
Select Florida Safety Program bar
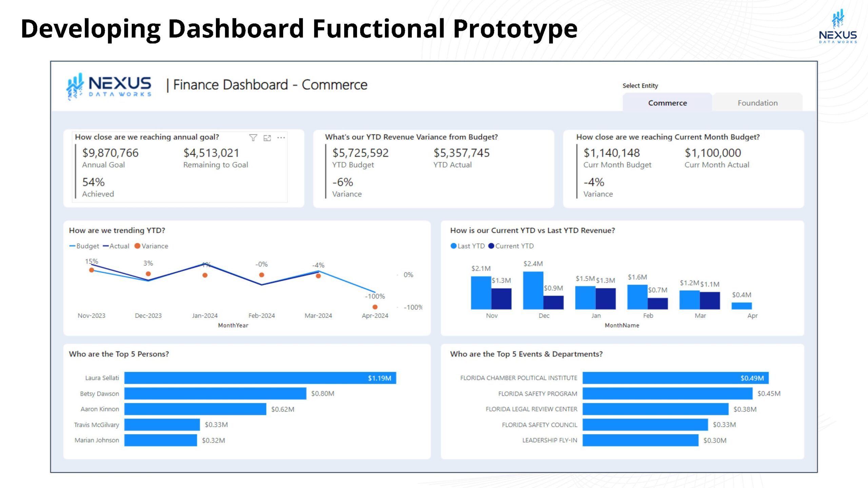tap(668, 393)
